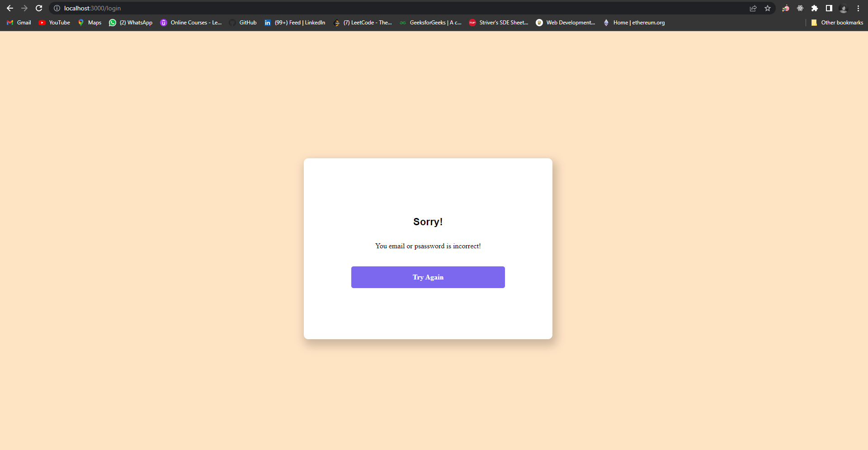
Task: Open site info from the address bar
Action: 57,8
